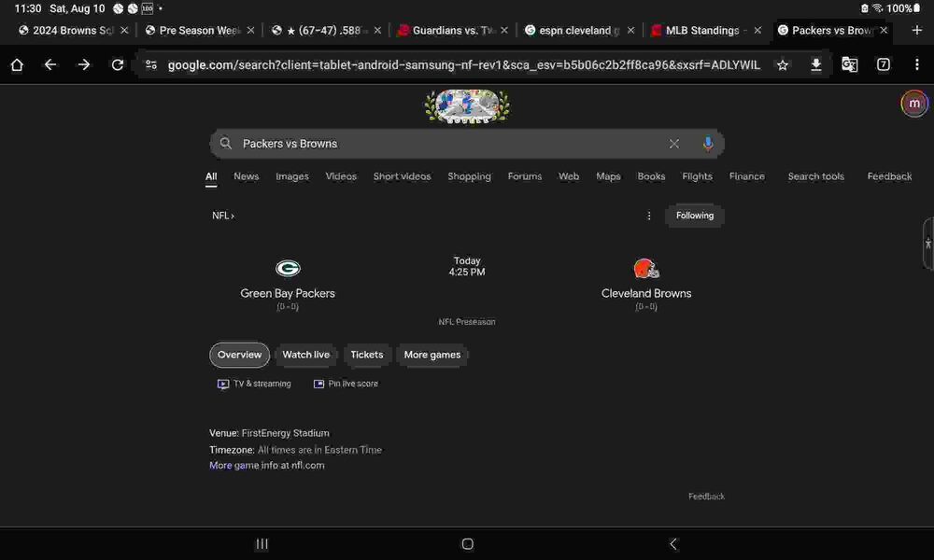Tap Pin live score
Viewport: 934px width, 560px height.
point(346,385)
